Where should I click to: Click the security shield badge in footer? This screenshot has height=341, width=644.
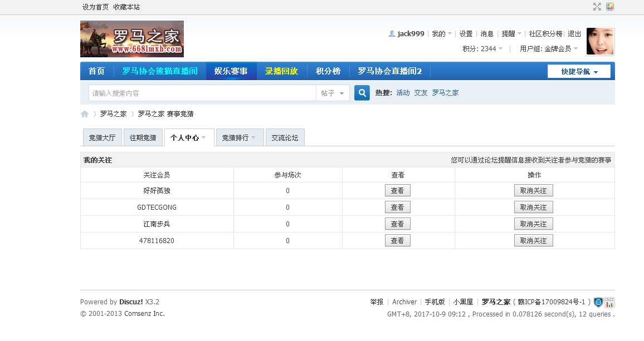coord(598,303)
